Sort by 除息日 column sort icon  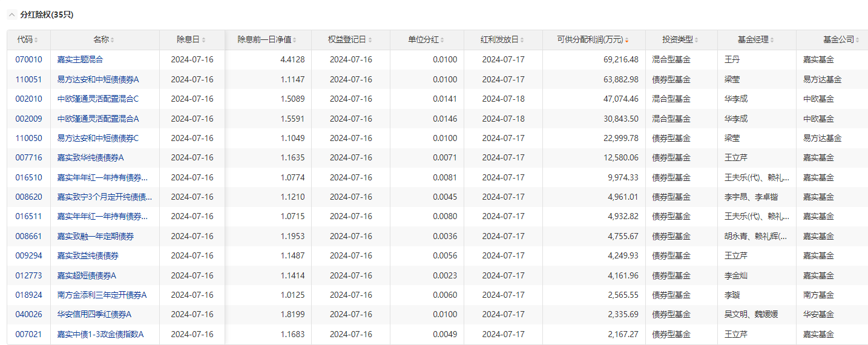tap(204, 40)
